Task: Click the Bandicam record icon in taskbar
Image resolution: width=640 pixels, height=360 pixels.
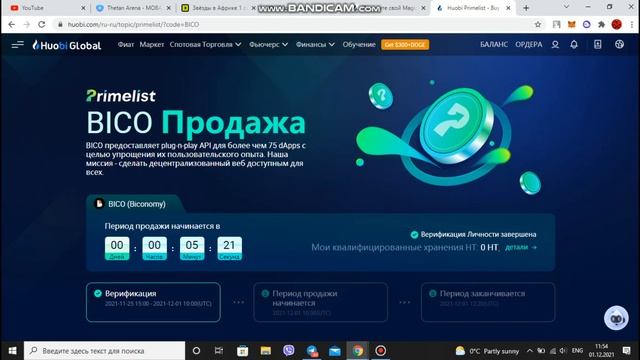Action: pyautogui.click(x=380, y=351)
